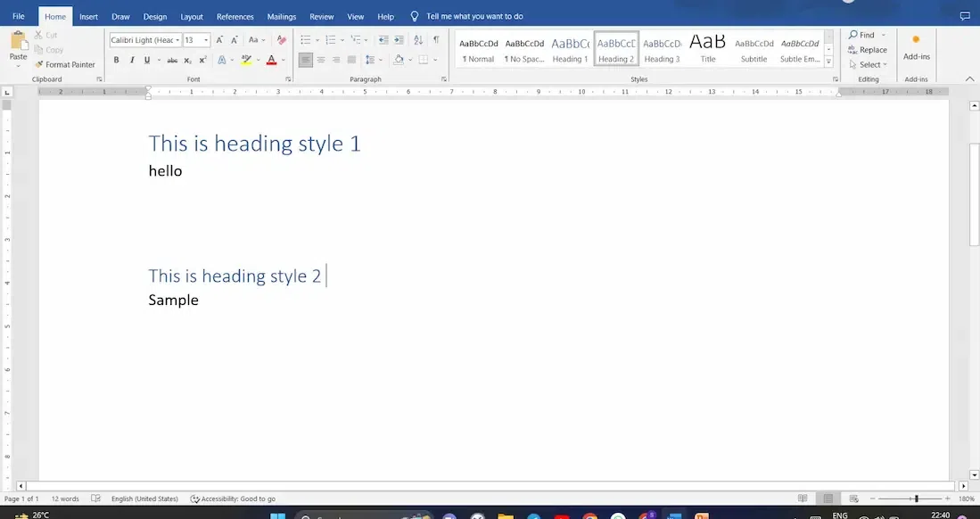Switch to the Review tab
Image resolution: width=980 pixels, height=519 pixels.
click(x=321, y=17)
